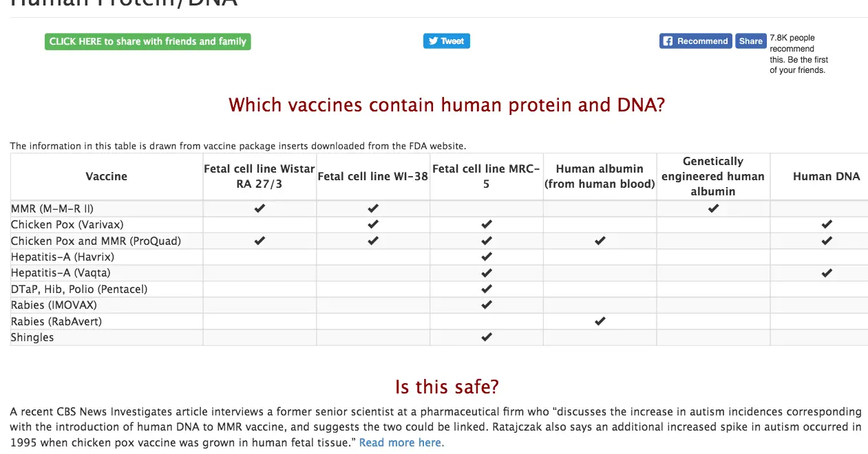Click the Havrix checkmark under MRC-5
This screenshot has width=868, height=454.
point(487,257)
